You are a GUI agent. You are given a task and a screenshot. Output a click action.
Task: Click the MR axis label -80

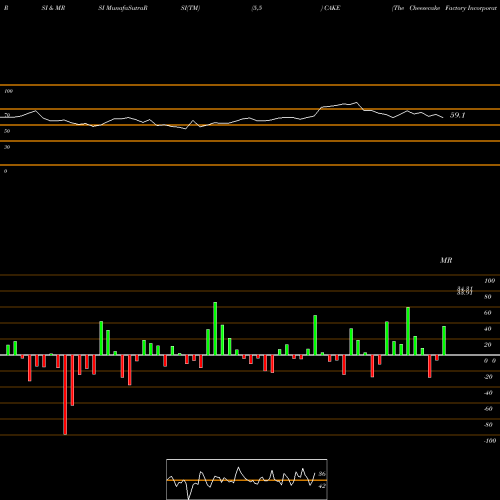(488, 425)
